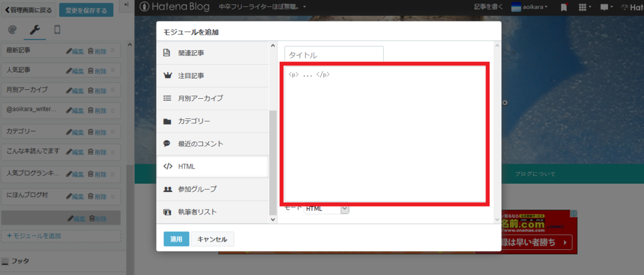Delete the 人気ブログランキング module
Screen dimensions: 644x275
97,174
